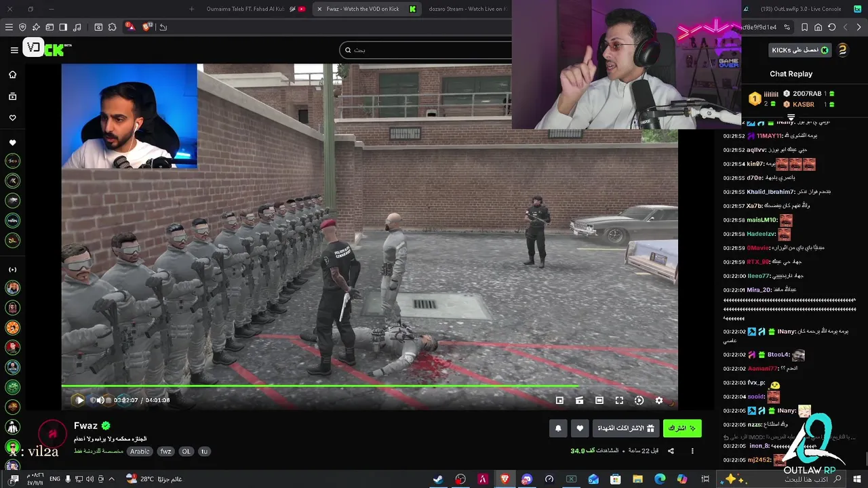Image resolution: width=868 pixels, height=488 pixels.
Task: Toggle notifications with the bell button
Action: [x=558, y=428]
